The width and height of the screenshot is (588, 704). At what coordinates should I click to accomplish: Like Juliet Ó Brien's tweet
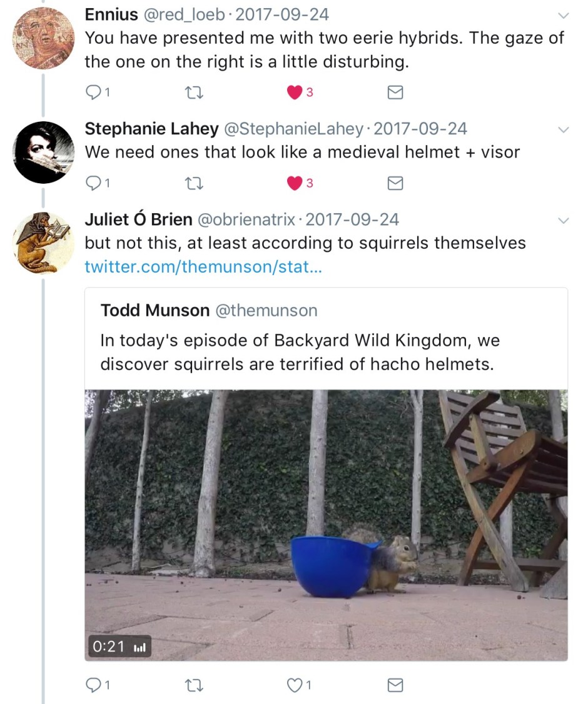(x=294, y=685)
